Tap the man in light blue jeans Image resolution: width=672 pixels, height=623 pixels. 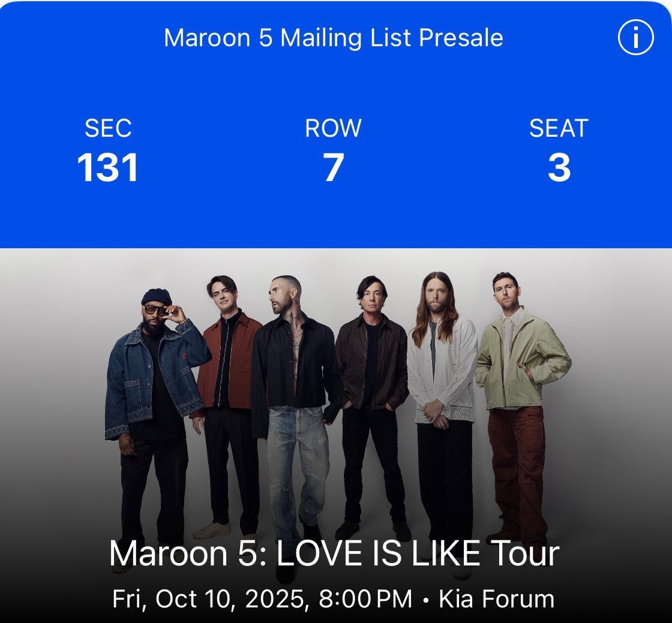pyautogui.click(x=296, y=420)
